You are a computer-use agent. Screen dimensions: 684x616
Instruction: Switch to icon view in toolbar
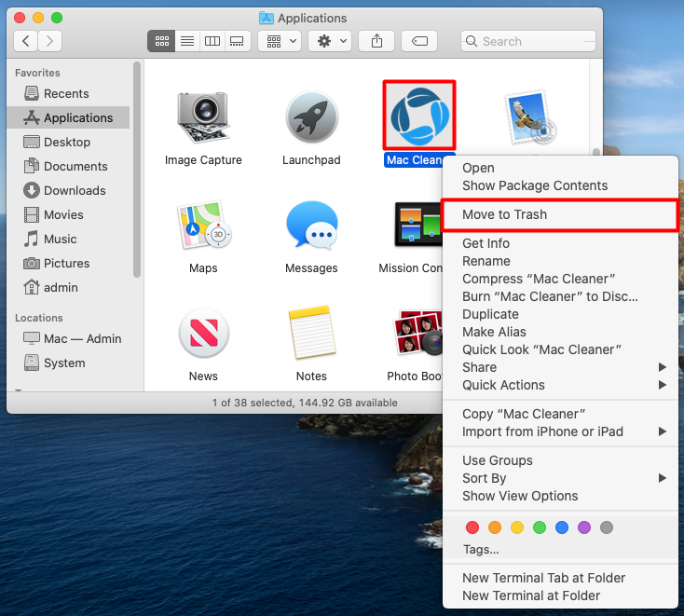[161, 41]
